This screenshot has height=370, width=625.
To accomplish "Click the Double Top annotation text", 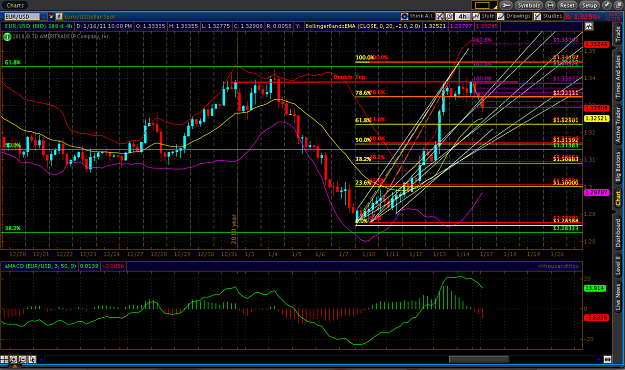I will (x=349, y=77).
